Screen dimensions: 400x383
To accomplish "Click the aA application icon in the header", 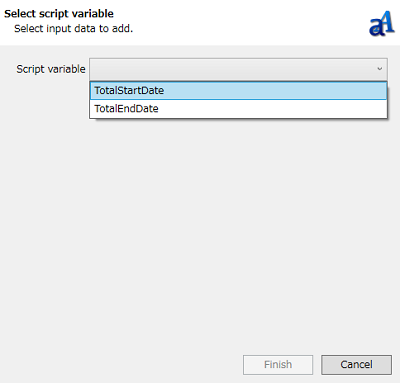I will tap(382, 24).
